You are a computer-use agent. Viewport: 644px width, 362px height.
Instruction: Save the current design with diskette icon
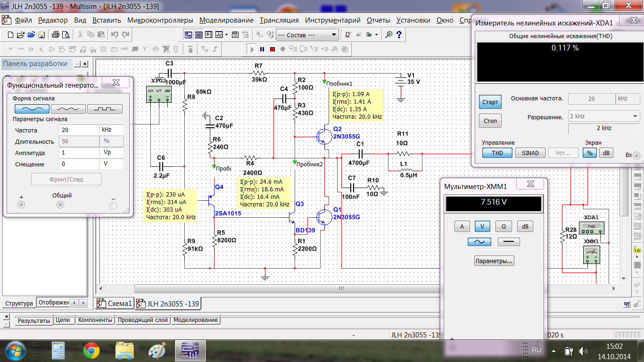(x=41, y=35)
